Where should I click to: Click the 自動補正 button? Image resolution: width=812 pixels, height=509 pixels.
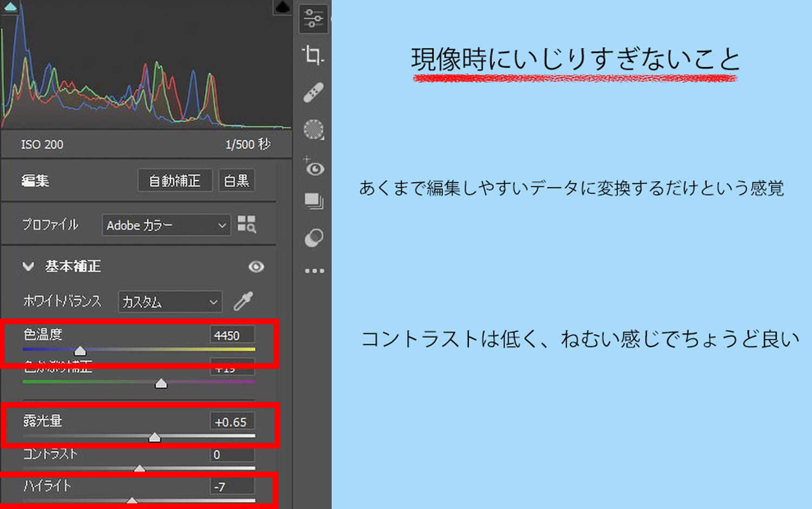[175, 181]
